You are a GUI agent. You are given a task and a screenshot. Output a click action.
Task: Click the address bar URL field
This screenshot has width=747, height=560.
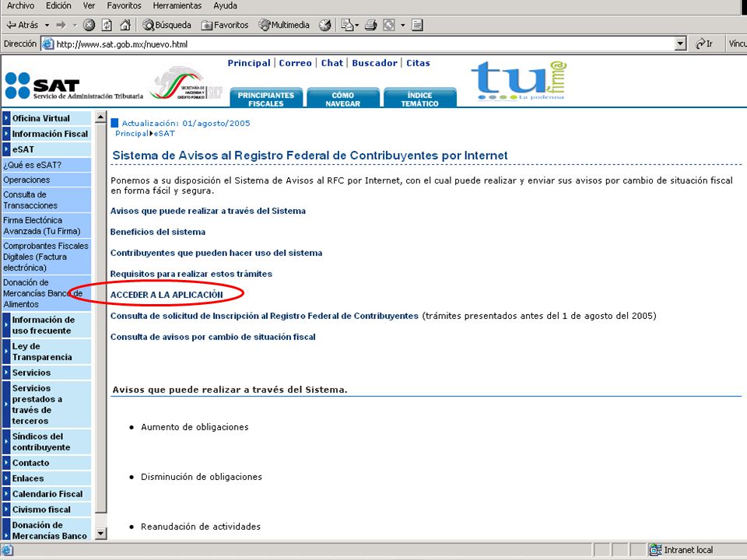pyautogui.click(x=364, y=44)
